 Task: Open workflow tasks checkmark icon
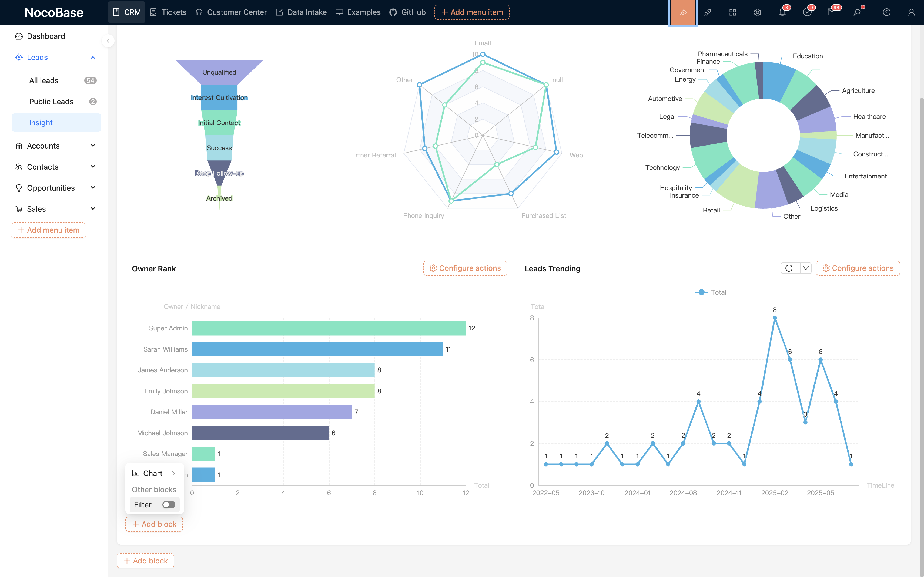coord(807,12)
